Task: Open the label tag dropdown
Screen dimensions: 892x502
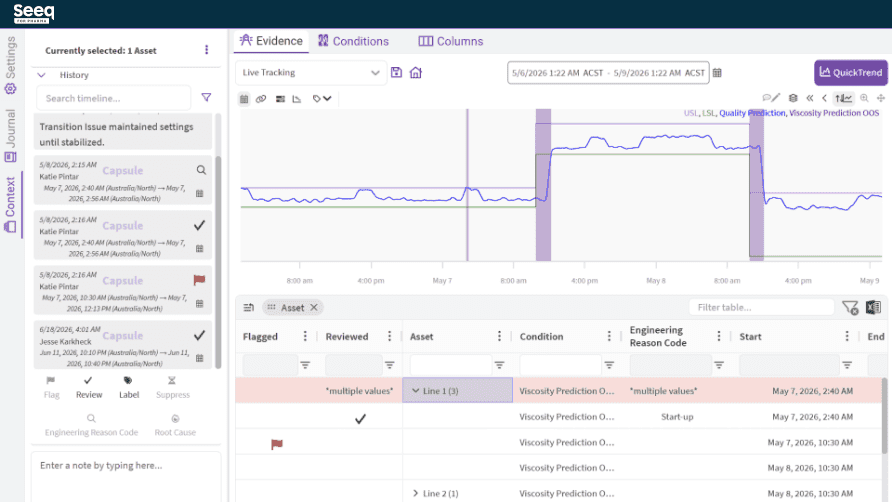Action: [x=321, y=98]
